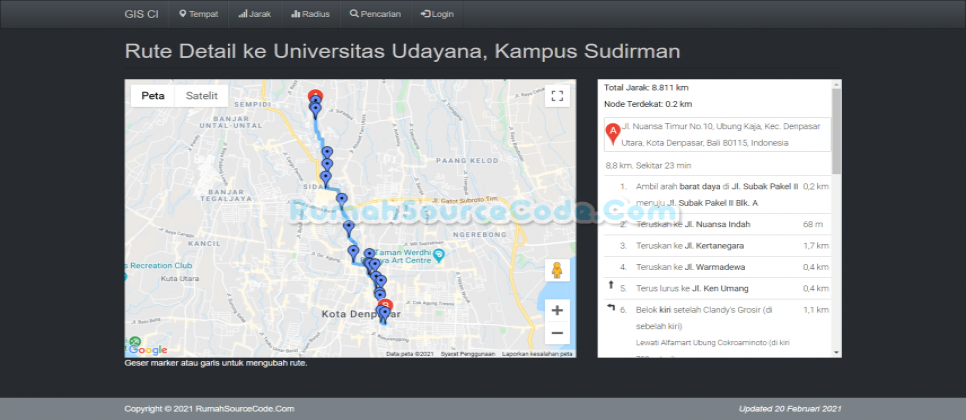The width and height of the screenshot is (966, 420).
Task: Select step 2 Teruskan ke Jl. Nuansa Indah
Action: click(x=717, y=224)
